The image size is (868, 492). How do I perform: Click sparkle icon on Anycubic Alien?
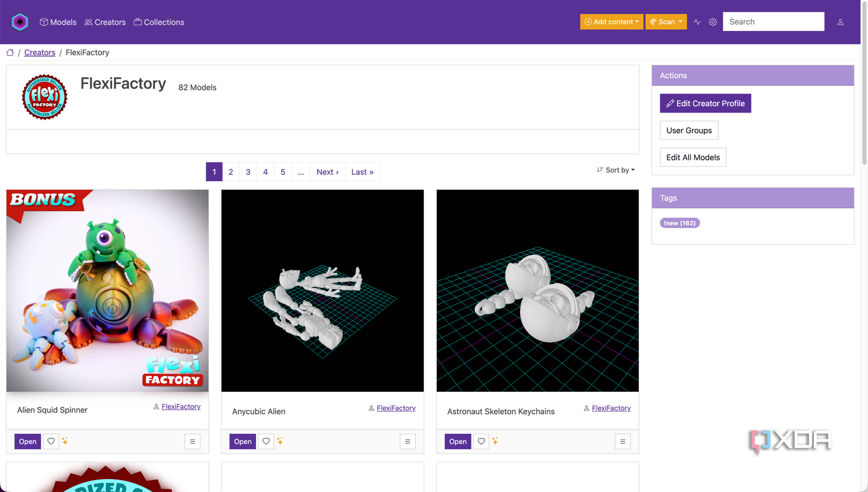coord(280,441)
